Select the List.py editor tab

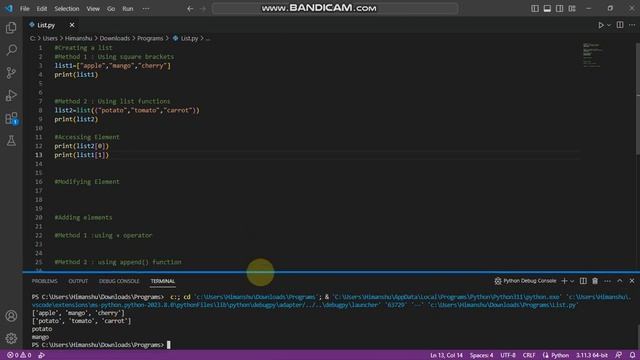click(x=46, y=25)
